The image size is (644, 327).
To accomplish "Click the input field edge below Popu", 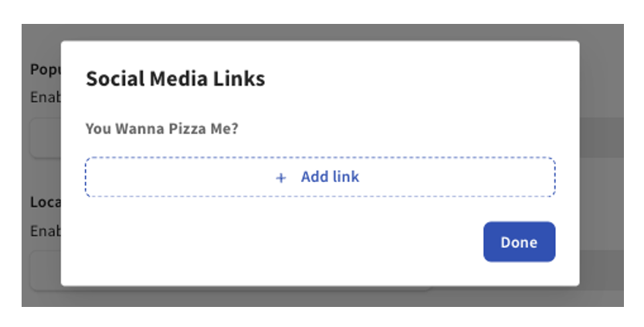I will 45,139.
